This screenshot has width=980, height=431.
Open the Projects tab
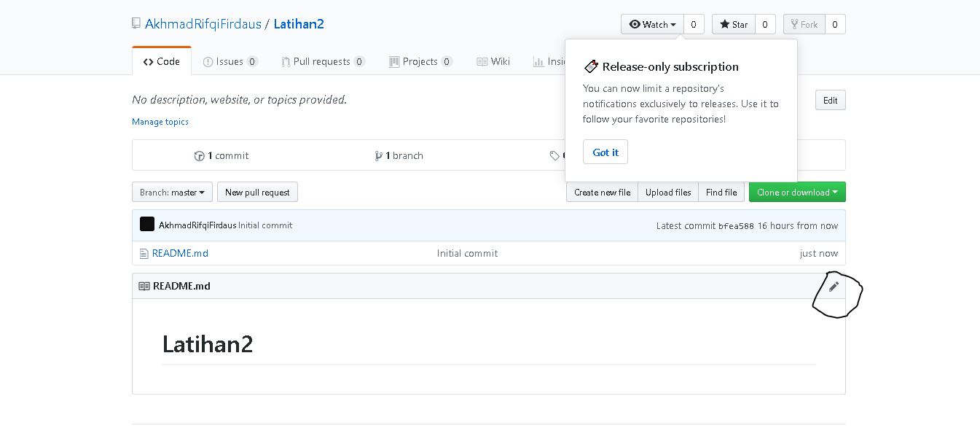click(420, 61)
